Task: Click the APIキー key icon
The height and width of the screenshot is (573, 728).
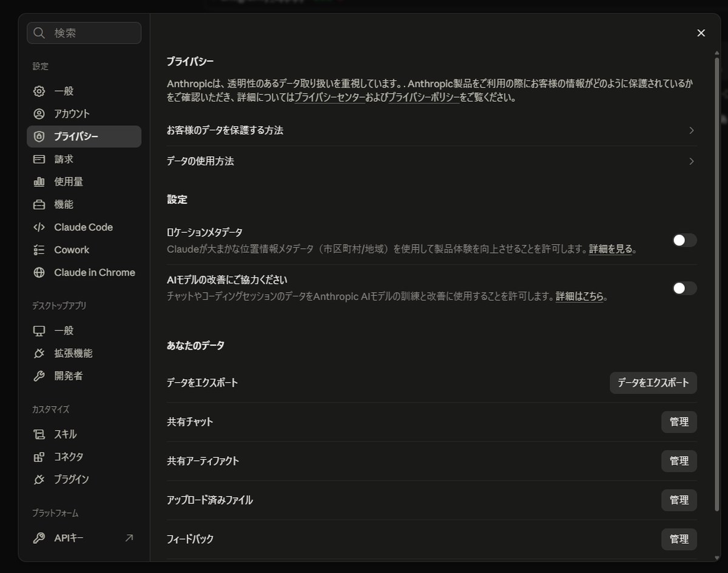Action: coord(39,538)
